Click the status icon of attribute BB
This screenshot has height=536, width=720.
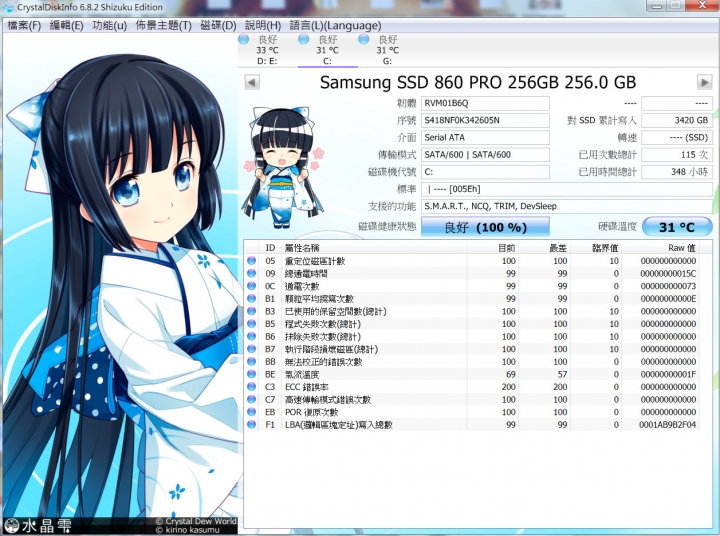251,361
